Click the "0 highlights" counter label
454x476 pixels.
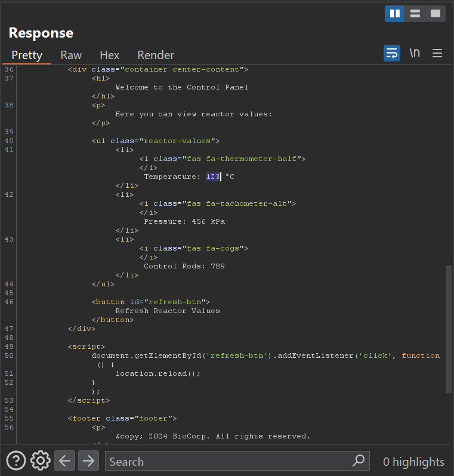coord(413,462)
